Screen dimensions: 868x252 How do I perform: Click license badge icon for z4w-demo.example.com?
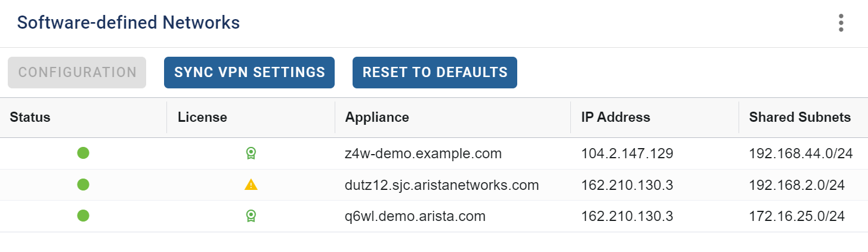(x=251, y=153)
